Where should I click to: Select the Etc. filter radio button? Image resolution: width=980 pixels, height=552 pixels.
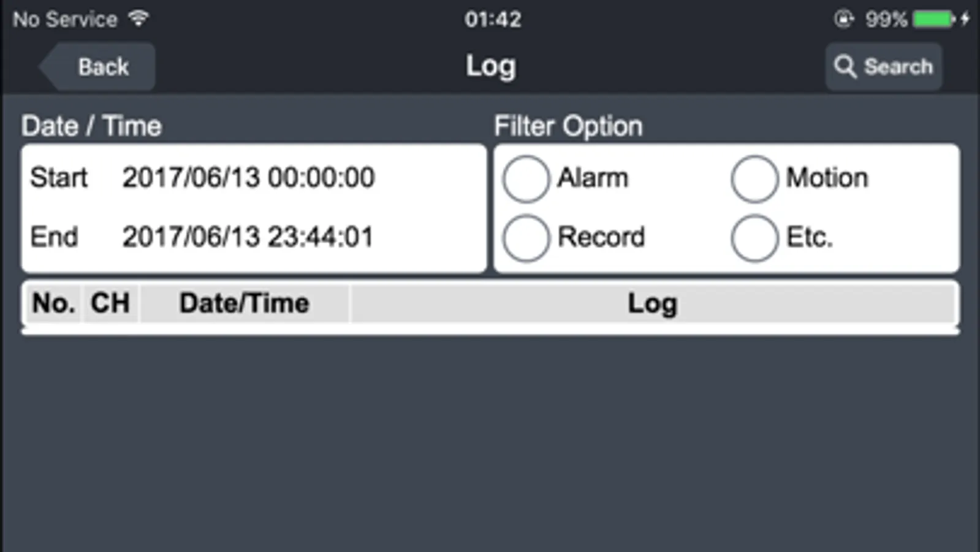pyautogui.click(x=754, y=238)
